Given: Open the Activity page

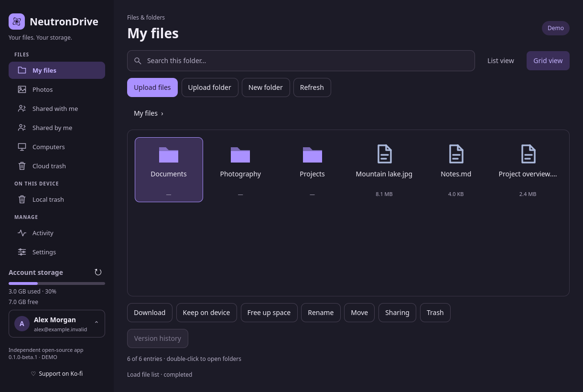Looking at the screenshot, I should pos(57,233).
